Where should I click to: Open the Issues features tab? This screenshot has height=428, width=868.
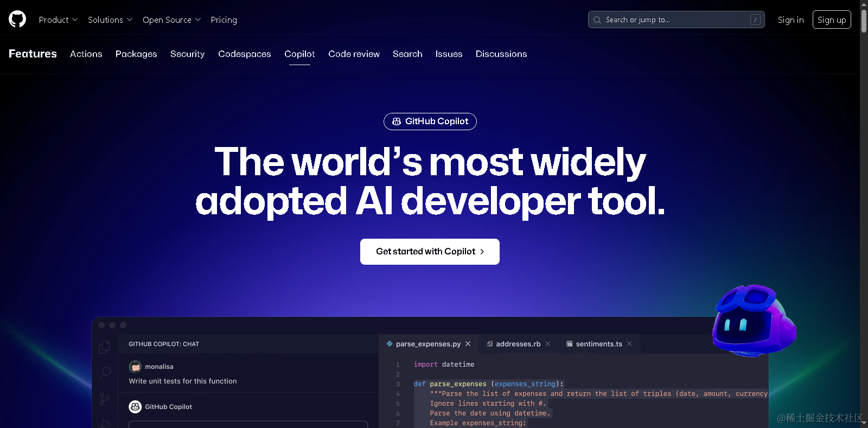tap(449, 54)
